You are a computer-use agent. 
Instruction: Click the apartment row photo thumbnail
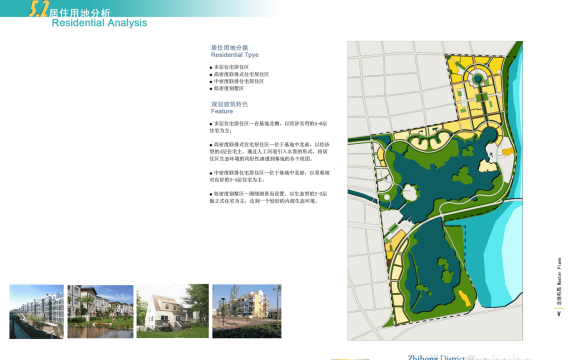36,312
